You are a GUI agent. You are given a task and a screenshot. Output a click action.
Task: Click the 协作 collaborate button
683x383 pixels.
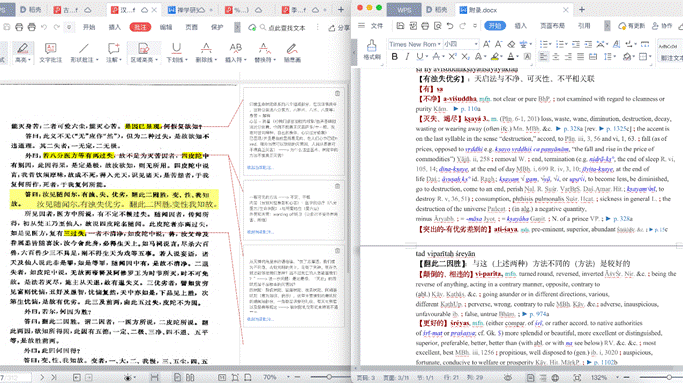click(661, 26)
